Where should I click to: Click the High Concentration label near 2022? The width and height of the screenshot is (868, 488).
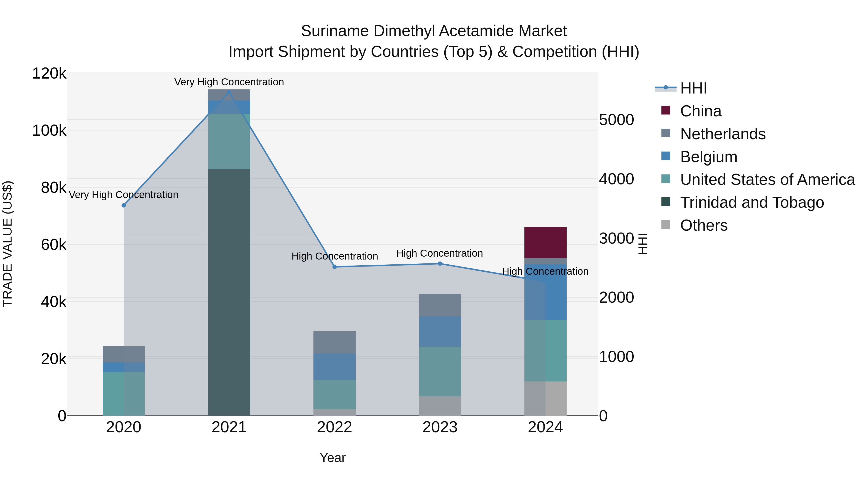pos(335,256)
